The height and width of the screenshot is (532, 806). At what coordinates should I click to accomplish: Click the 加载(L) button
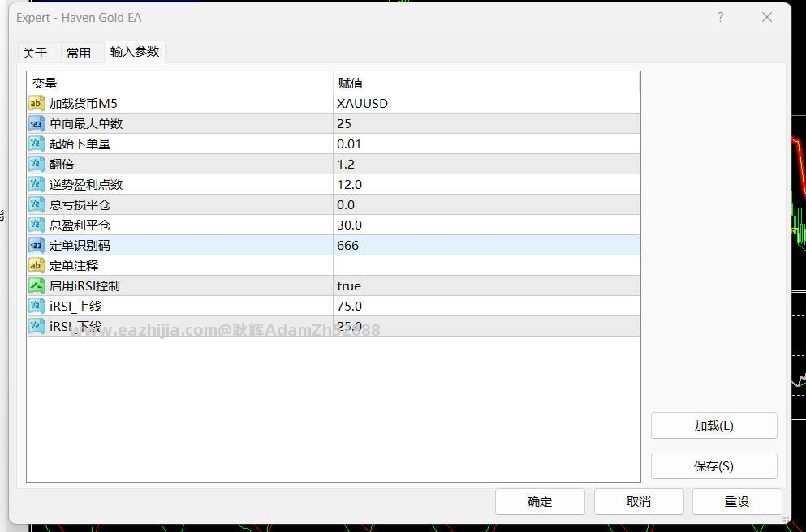click(x=714, y=426)
